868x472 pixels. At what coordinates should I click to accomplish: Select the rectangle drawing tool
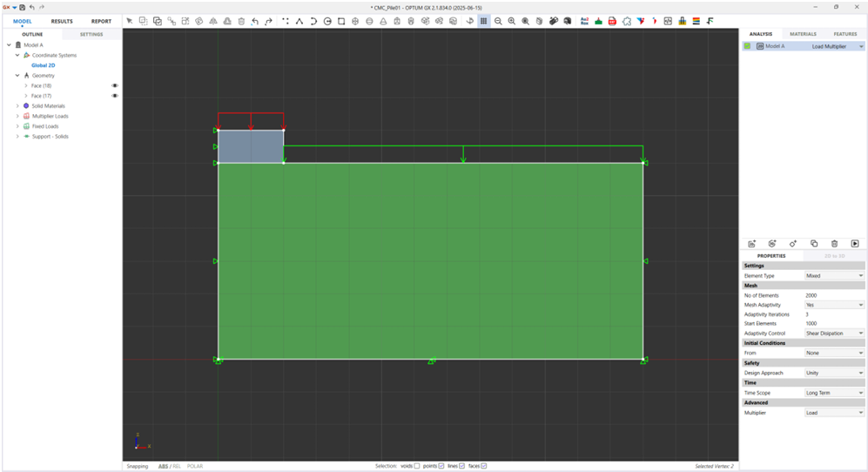(341, 21)
